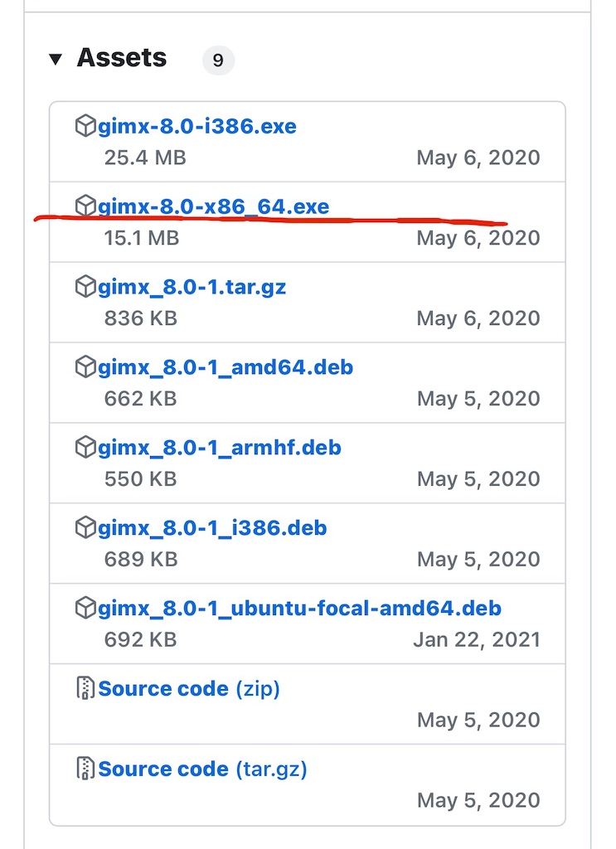Image resolution: width=616 pixels, height=849 pixels.
Task: Click the package icon beside gimx_8.0-1_armhf.deb
Action: [85, 448]
